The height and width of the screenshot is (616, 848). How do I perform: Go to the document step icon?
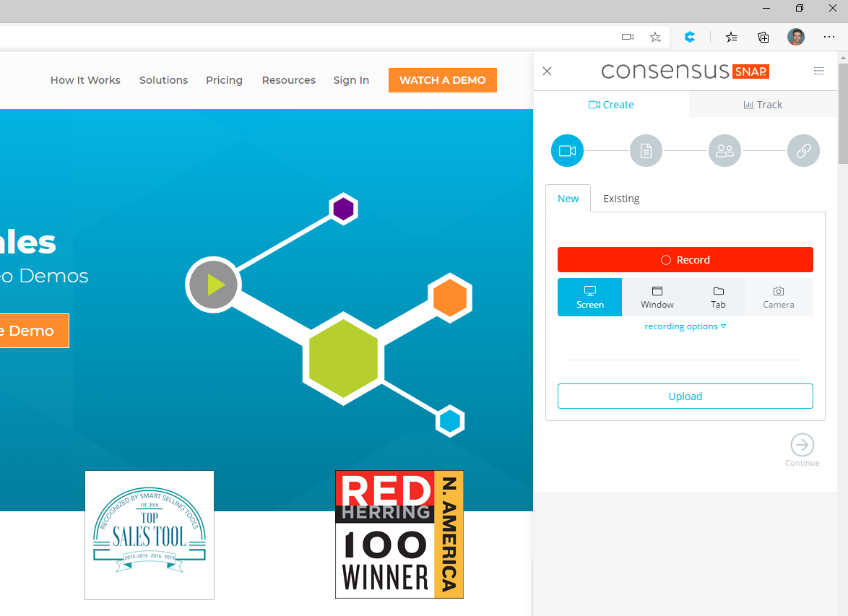pos(646,150)
